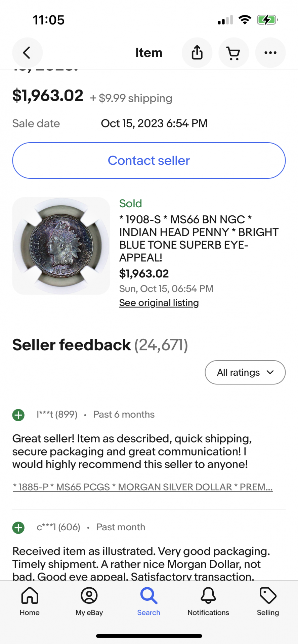This screenshot has width=298, height=644.
Task: Expand the All ratings dropdown
Action: tap(245, 372)
